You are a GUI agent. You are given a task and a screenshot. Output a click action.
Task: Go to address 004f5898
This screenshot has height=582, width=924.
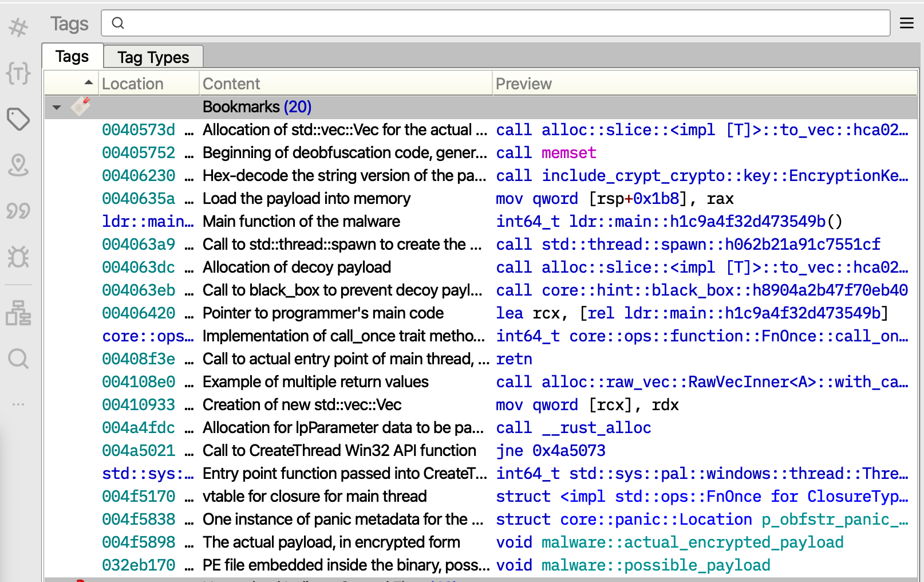(139, 542)
